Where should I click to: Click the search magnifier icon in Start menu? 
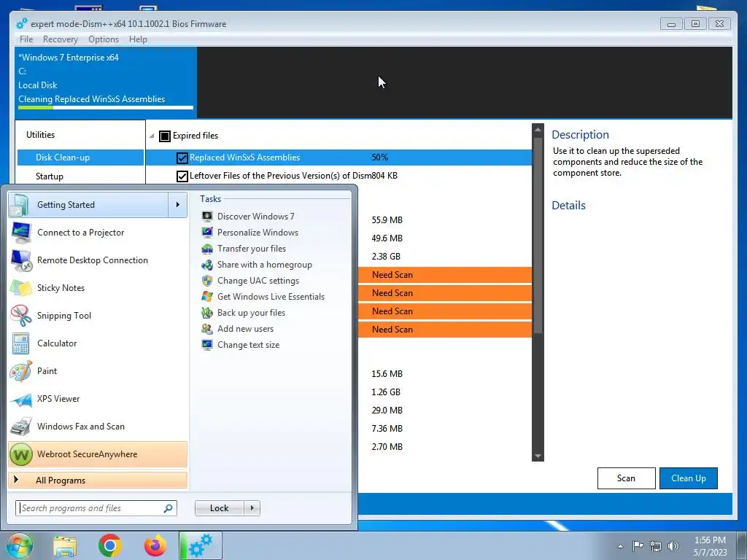tap(169, 508)
